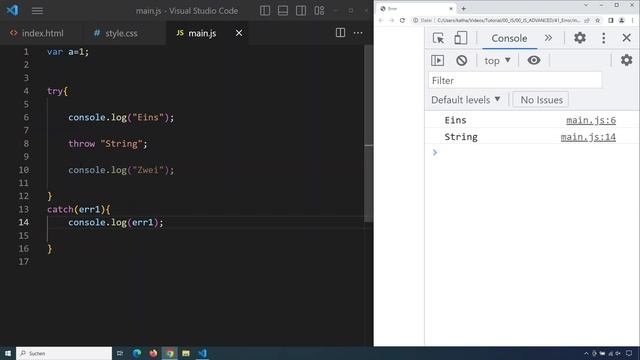The height and width of the screenshot is (360, 640).
Task: Open the Windows Start menu
Action: point(8,353)
